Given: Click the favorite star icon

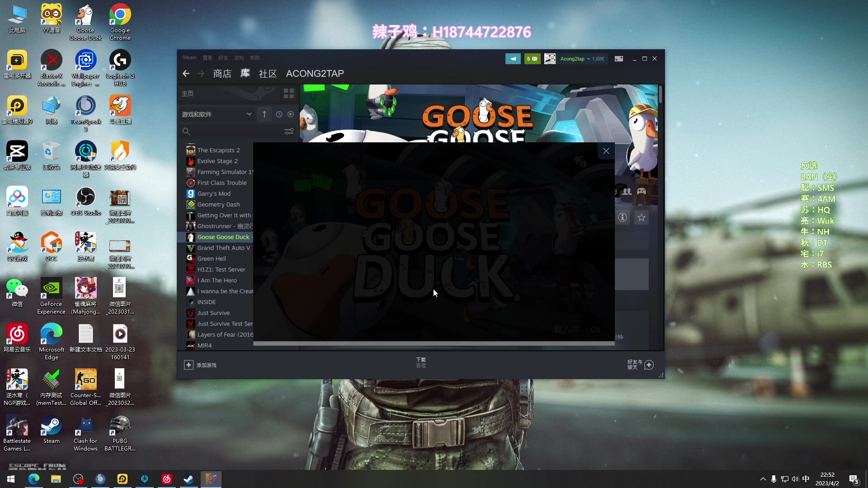Looking at the screenshot, I should (x=642, y=218).
